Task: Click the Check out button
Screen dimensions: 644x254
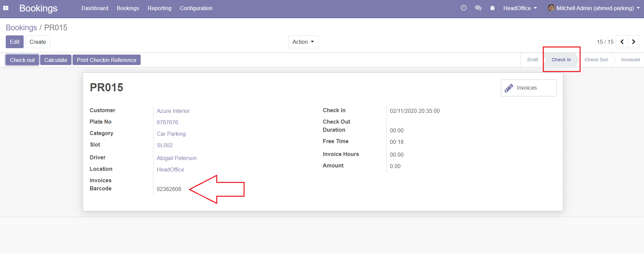Action: tap(22, 60)
